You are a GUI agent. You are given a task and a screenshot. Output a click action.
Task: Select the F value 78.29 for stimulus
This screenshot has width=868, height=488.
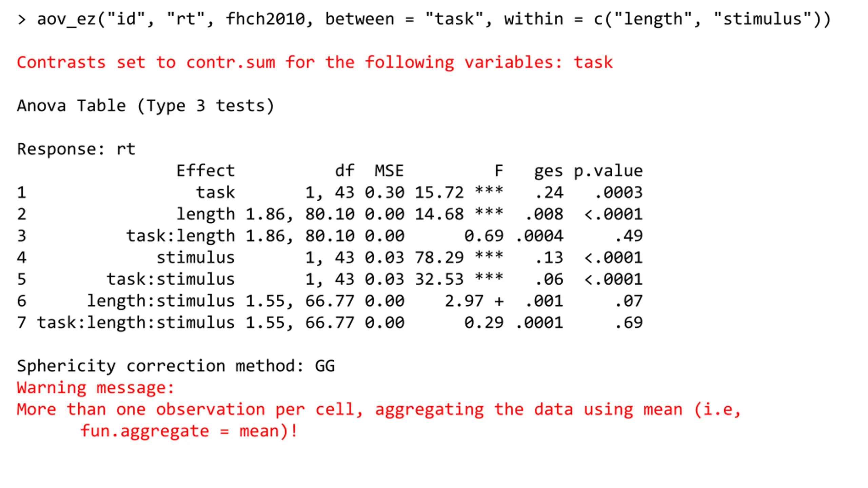pos(439,258)
